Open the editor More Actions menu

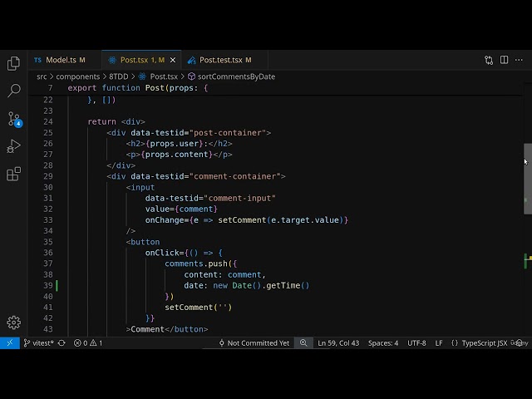click(x=519, y=60)
